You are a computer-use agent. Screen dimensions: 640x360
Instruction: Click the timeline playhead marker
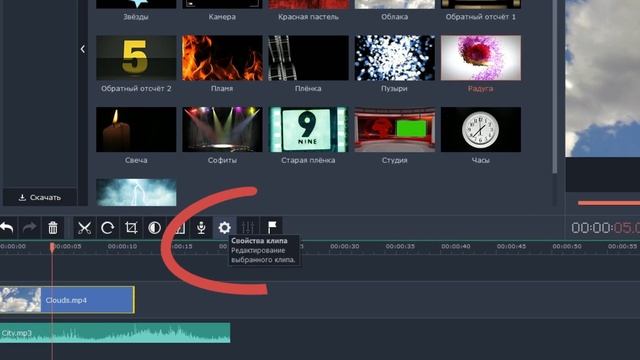pyautogui.click(x=52, y=247)
